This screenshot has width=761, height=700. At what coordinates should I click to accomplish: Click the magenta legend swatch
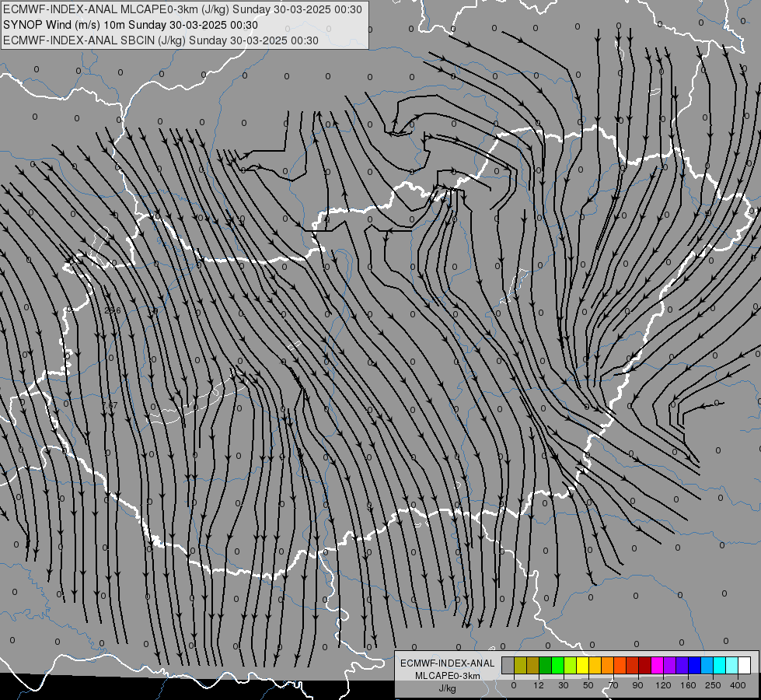[x=658, y=665]
